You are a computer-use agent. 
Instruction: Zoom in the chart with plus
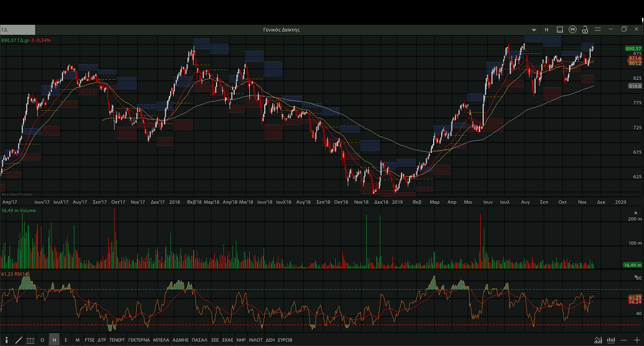pyautogui.click(x=637, y=340)
